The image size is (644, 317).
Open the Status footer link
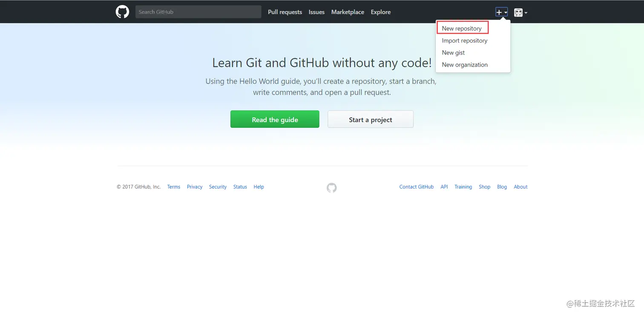(x=240, y=187)
